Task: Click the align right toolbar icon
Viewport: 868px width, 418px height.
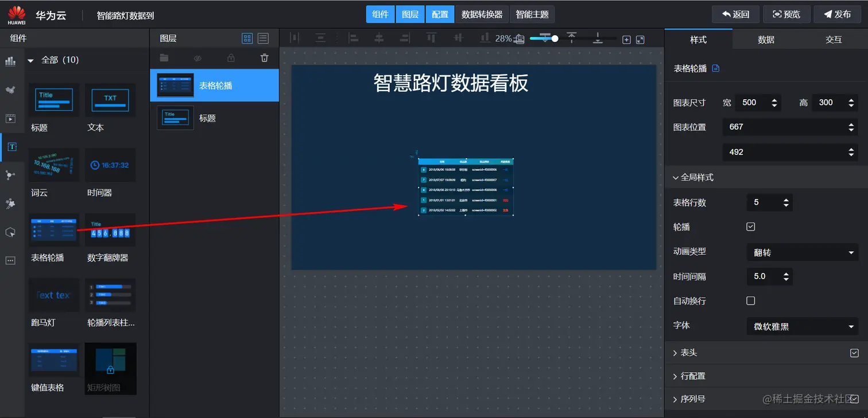Action: (x=405, y=38)
